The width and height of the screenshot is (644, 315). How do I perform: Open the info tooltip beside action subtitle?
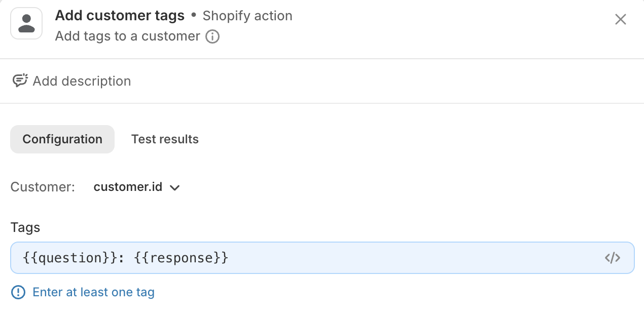[212, 36]
